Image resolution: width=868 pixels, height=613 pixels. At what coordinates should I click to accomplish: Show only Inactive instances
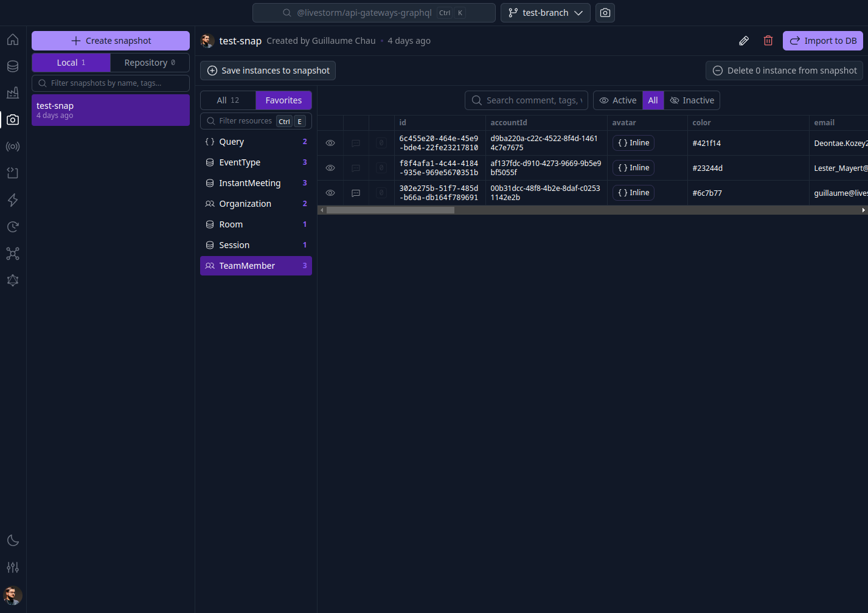tap(692, 100)
